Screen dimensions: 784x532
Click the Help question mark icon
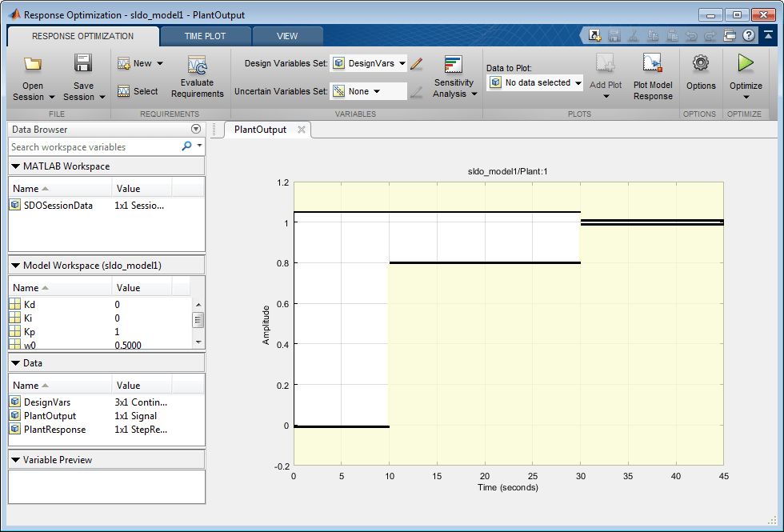(x=749, y=35)
